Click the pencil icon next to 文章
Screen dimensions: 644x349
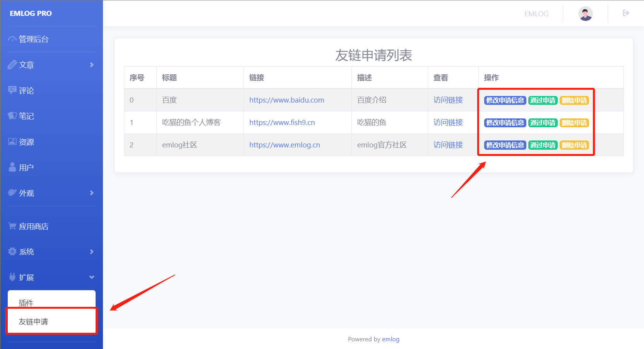pos(12,65)
